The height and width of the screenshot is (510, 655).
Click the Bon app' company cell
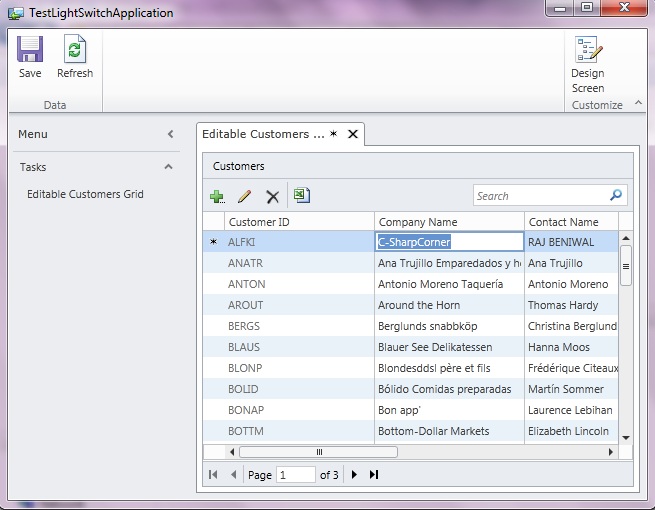point(449,410)
